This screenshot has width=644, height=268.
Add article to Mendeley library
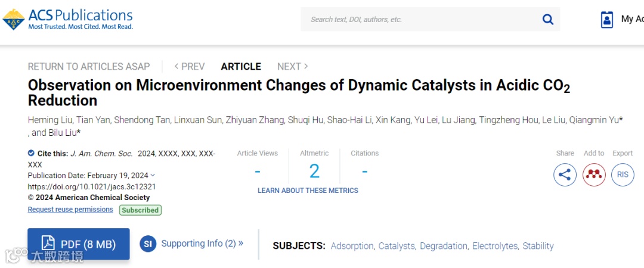pyautogui.click(x=594, y=174)
